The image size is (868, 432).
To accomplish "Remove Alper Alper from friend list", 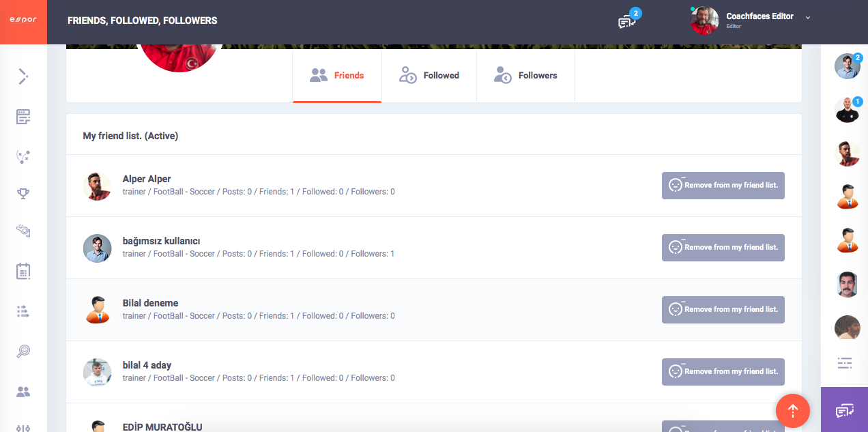I will (723, 186).
